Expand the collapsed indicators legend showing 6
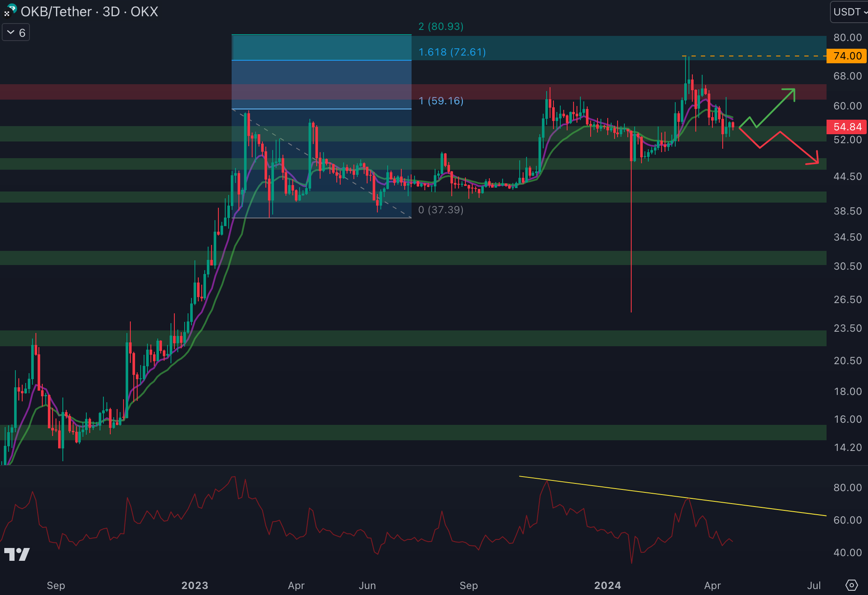The width and height of the screenshot is (868, 595). coord(16,32)
